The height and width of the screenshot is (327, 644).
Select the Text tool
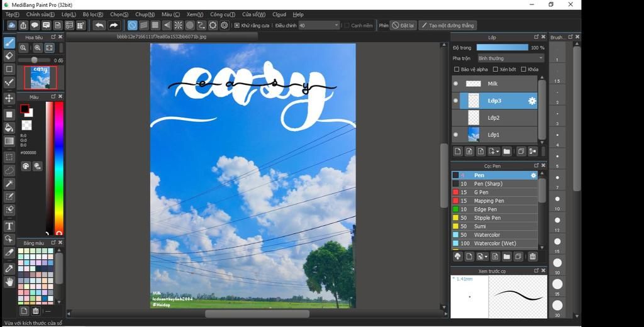[x=9, y=226]
